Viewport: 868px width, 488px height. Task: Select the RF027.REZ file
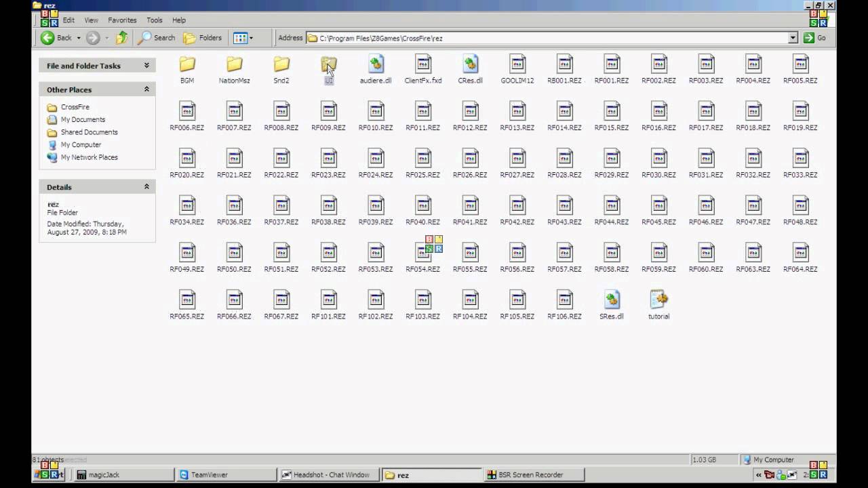pyautogui.click(x=517, y=165)
